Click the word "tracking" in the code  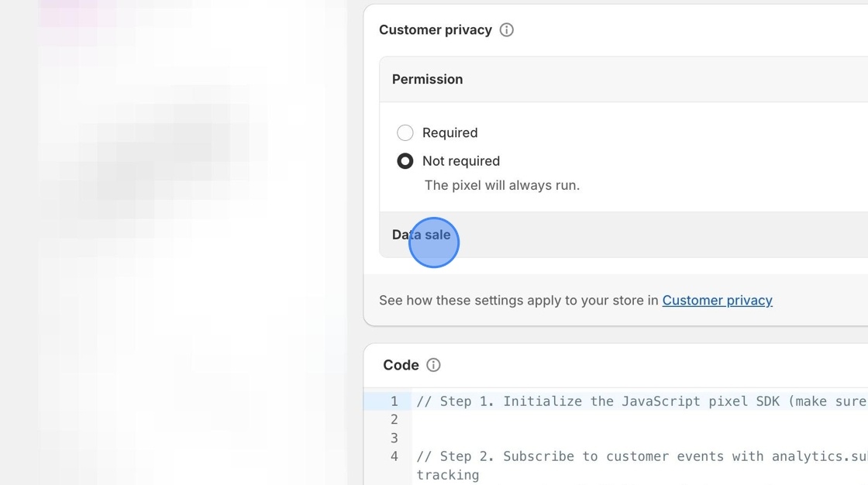coord(447,474)
